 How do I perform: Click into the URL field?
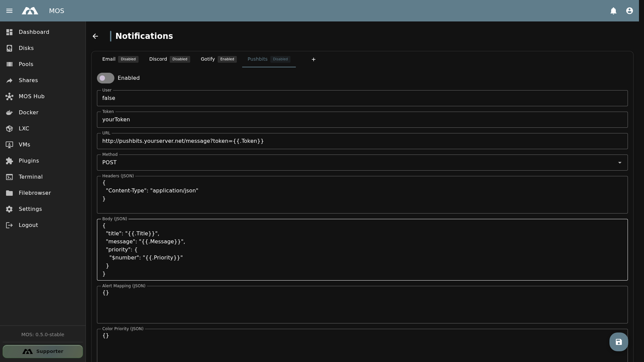point(362,141)
